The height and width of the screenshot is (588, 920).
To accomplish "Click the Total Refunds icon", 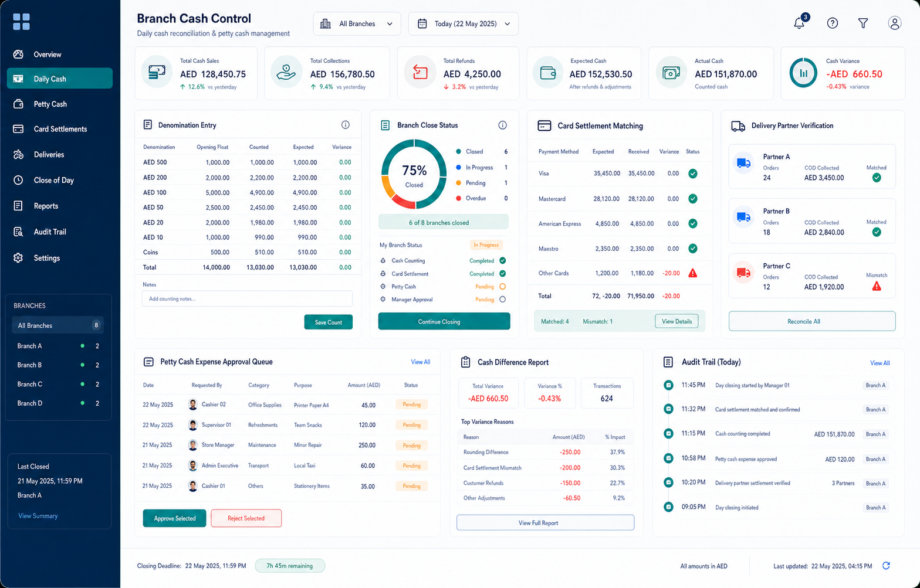I will point(420,72).
